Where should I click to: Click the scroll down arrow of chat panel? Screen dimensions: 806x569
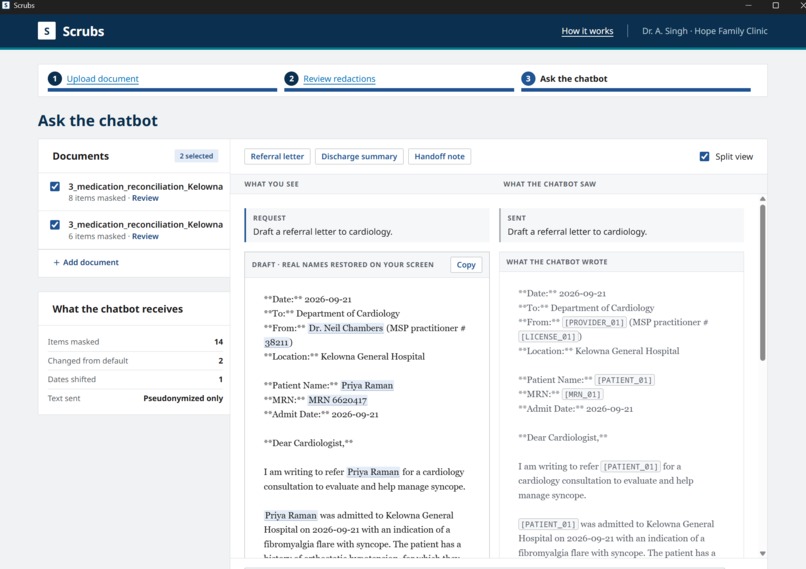762,554
